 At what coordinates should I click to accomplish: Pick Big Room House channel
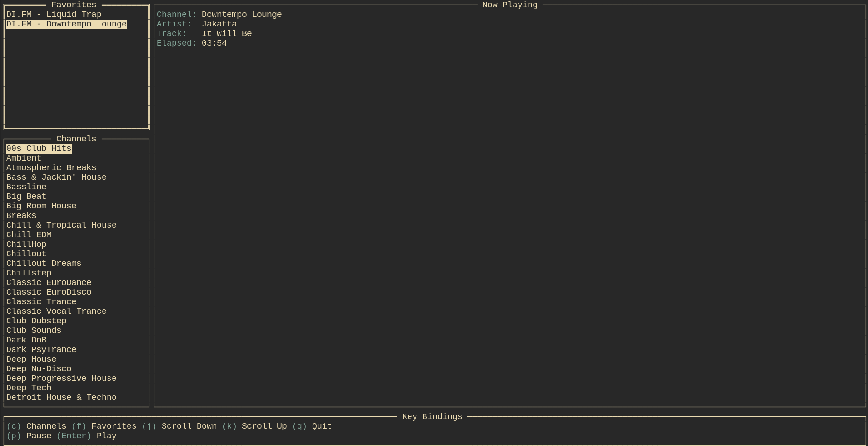pos(41,206)
